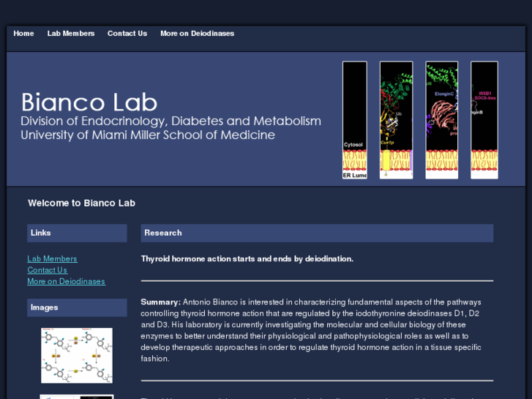Click the Welcome to Bianco Lab heading
Viewport: 532px width, 399px height.
pos(82,203)
